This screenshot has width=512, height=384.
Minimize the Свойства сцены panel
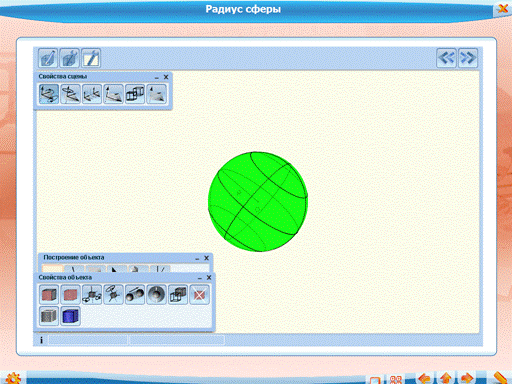click(x=157, y=77)
